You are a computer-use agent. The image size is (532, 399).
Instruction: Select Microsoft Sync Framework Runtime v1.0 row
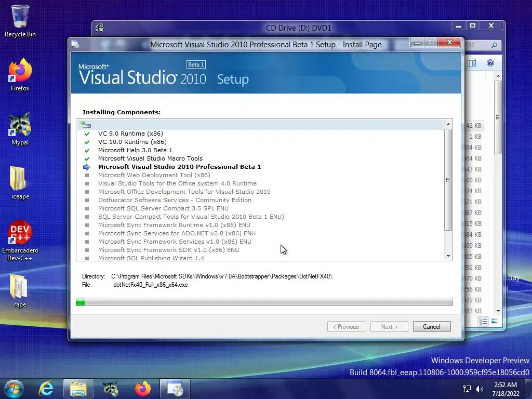260,225
